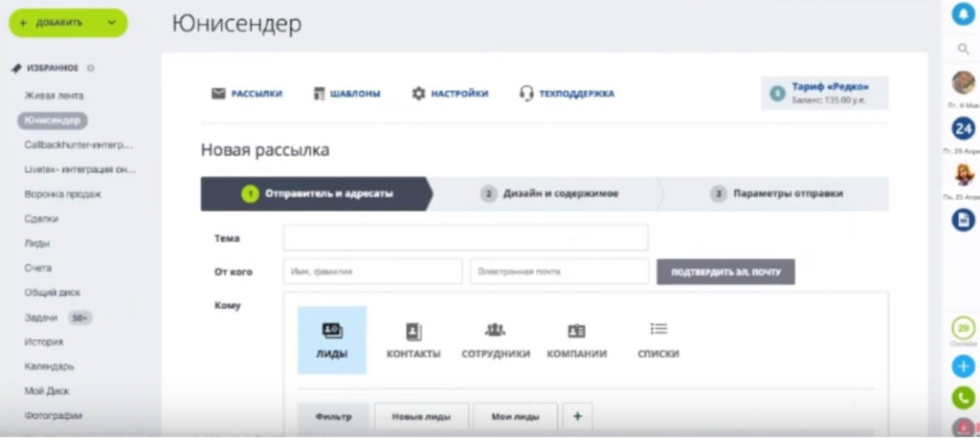980x439 pixels.
Task: Open Календарь in sidebar
Action: pyautogui.click(x=50, y=366)
